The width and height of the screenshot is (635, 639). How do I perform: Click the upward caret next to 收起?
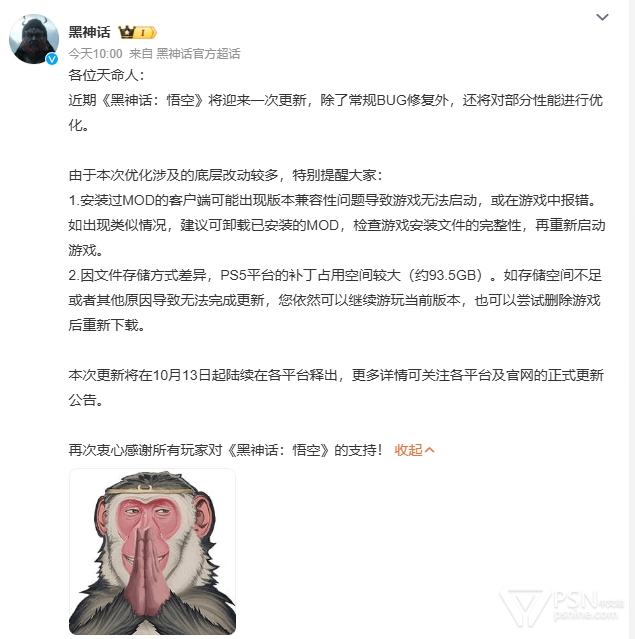(x=430, y=450)
